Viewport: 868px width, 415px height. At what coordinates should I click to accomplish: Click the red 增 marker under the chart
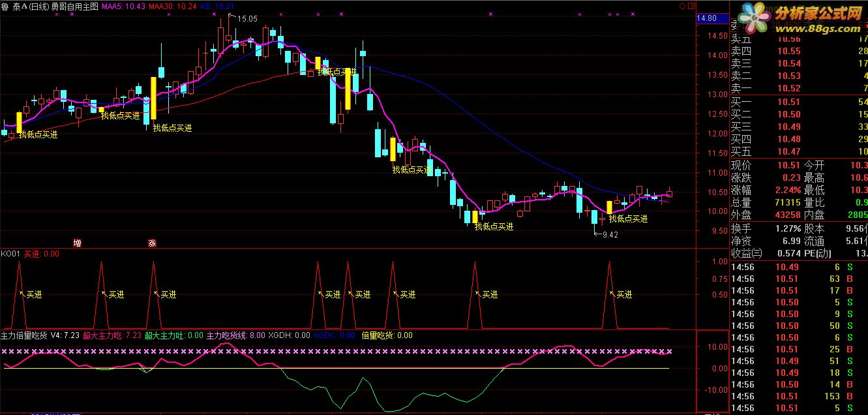(x=78, y=243)
